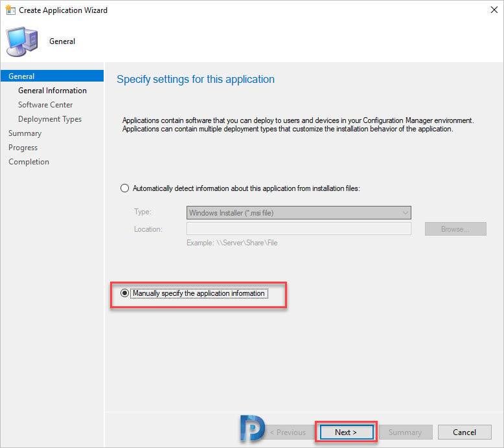Open General Information step in sidebar
Screen dimensions: 504x448
click(x=52, y=91)
